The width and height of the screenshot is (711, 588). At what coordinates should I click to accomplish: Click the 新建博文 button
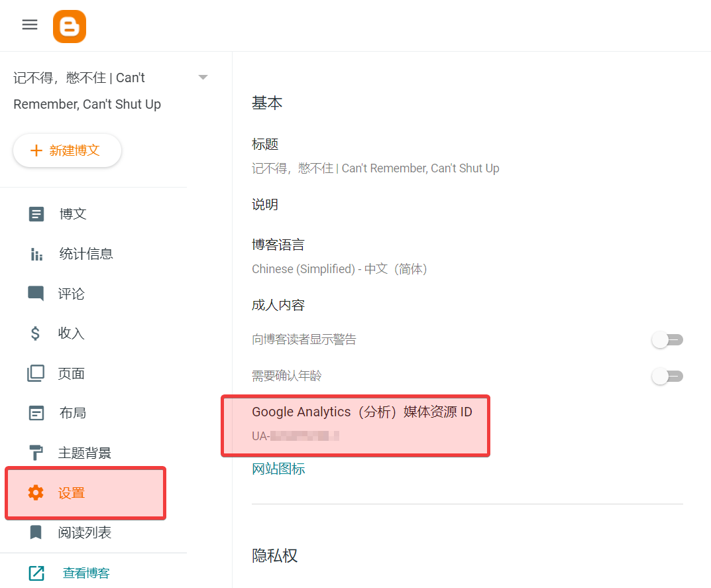coord(67,150)
